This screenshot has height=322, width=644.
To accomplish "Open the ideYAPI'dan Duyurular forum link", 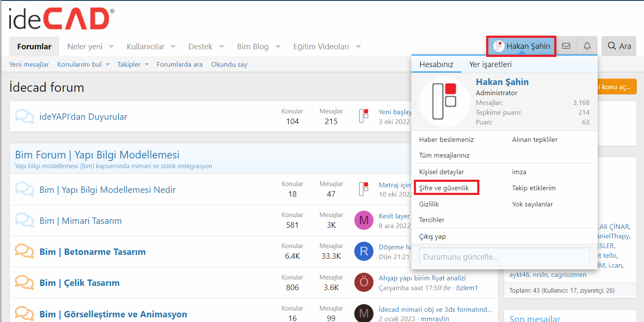I will (83, 117).
